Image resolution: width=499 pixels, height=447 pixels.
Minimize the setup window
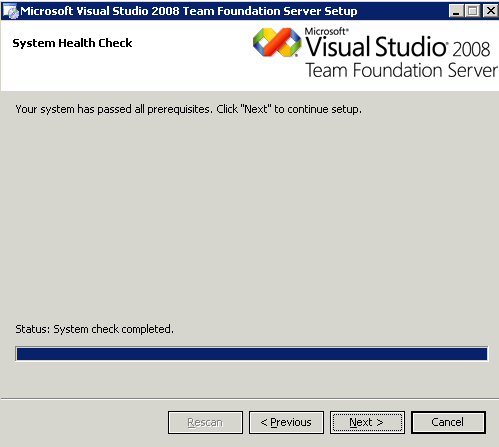[x=456, y=11]
